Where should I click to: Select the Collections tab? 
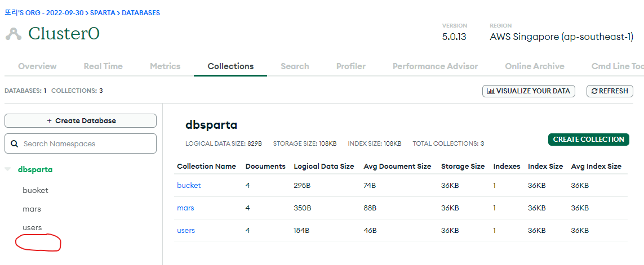pyautogui.click(x=230, y=66)
